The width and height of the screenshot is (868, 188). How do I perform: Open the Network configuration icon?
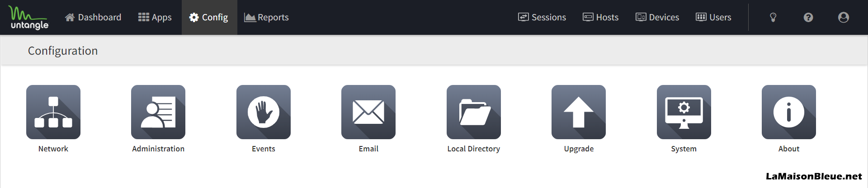[53, 112]
